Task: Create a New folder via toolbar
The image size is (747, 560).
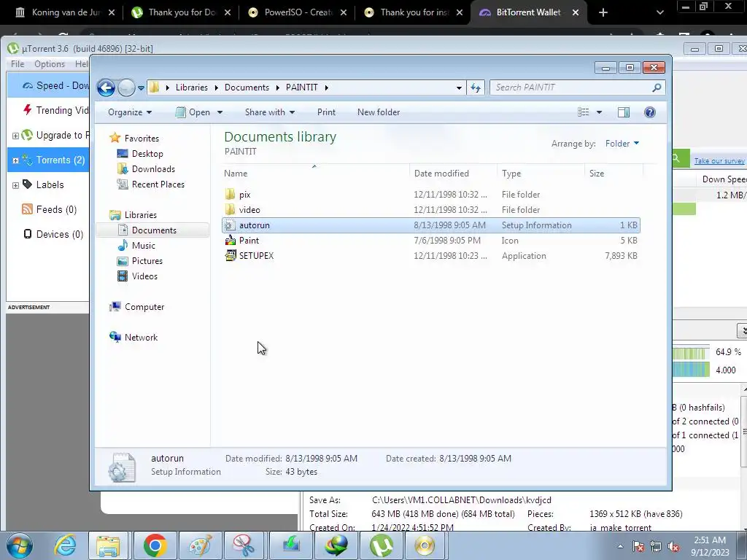Action: [379, 112]
